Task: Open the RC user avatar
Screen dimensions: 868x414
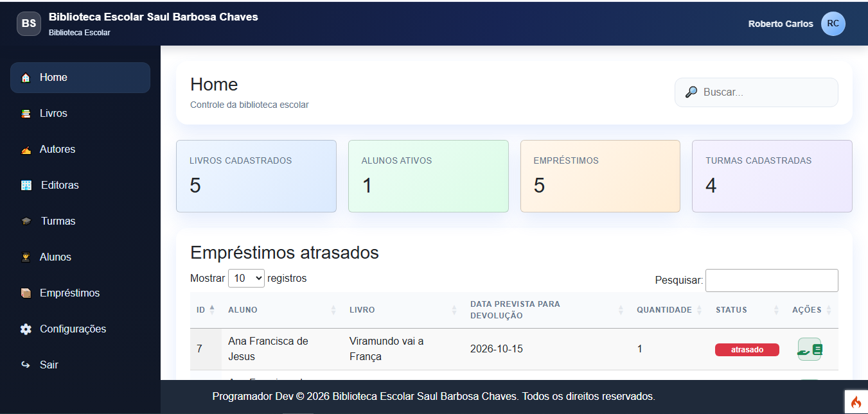Action: coord(833,24)
